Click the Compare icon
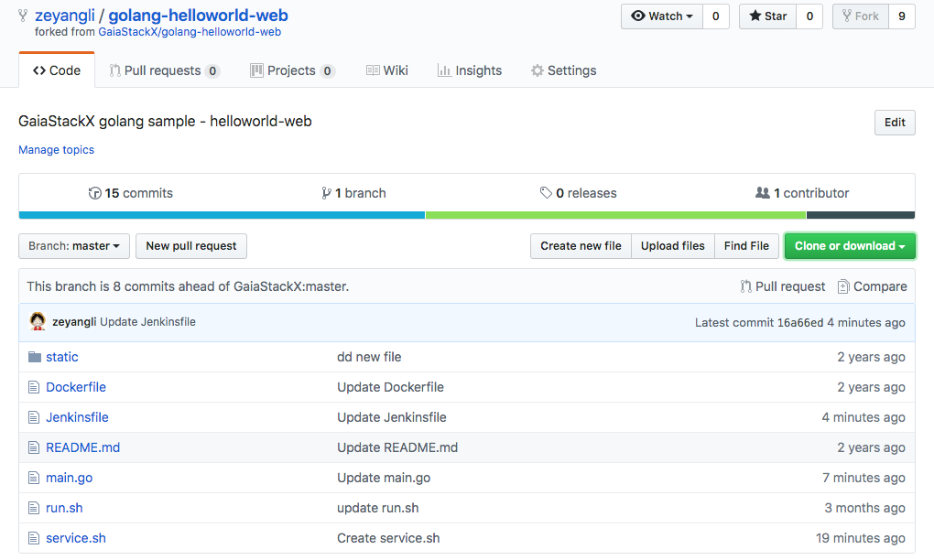Image resolution: width=934 pixels, height=560 pixels. click(x=843, y=286)
